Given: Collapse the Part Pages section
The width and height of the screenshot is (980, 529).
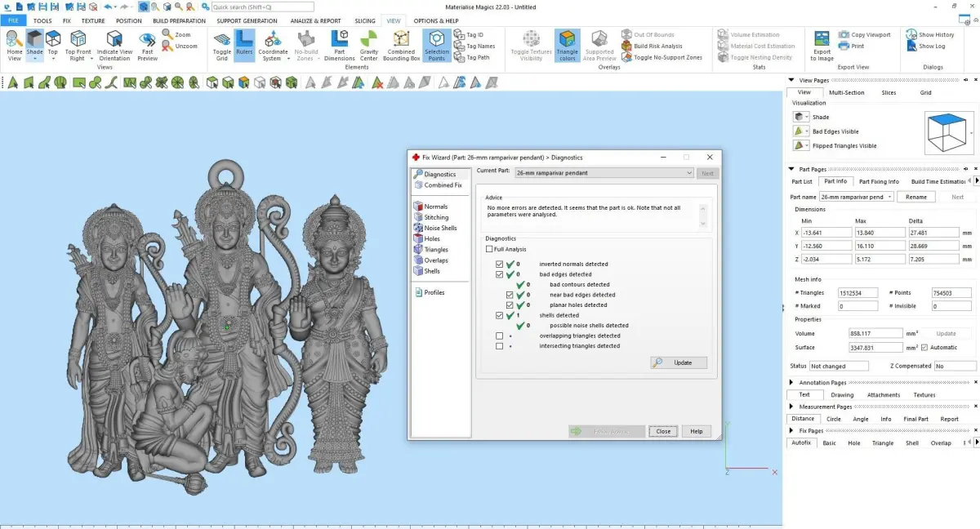Looking at the screenshot, I should (x=793, y=169).
